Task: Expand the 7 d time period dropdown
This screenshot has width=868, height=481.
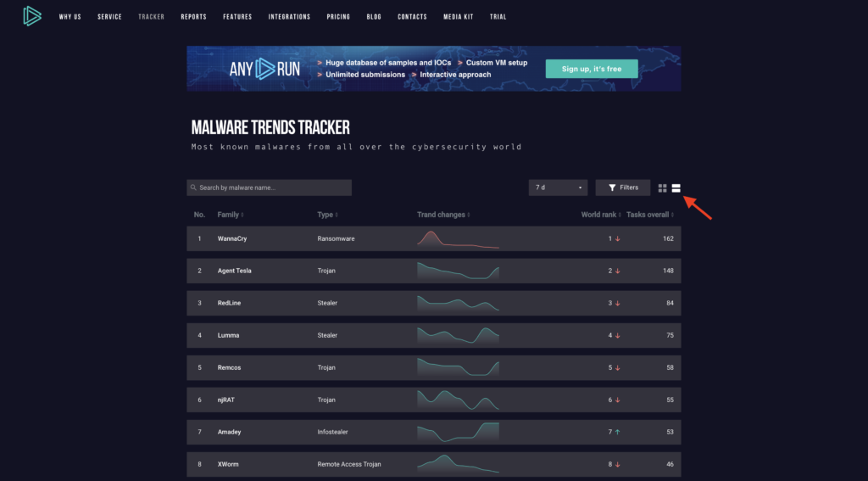Action: pyautogui.click(x=558, y=187)
